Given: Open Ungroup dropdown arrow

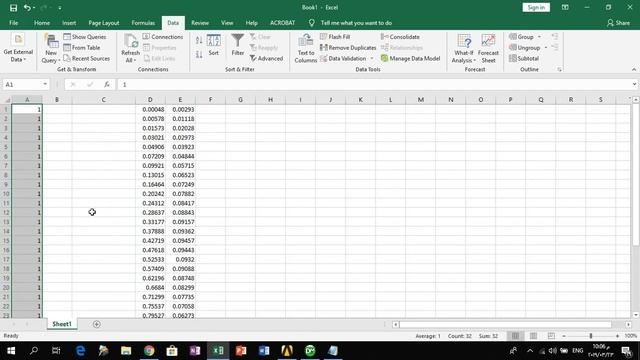Looking at the screenshot, I should (x=546, y=48).
